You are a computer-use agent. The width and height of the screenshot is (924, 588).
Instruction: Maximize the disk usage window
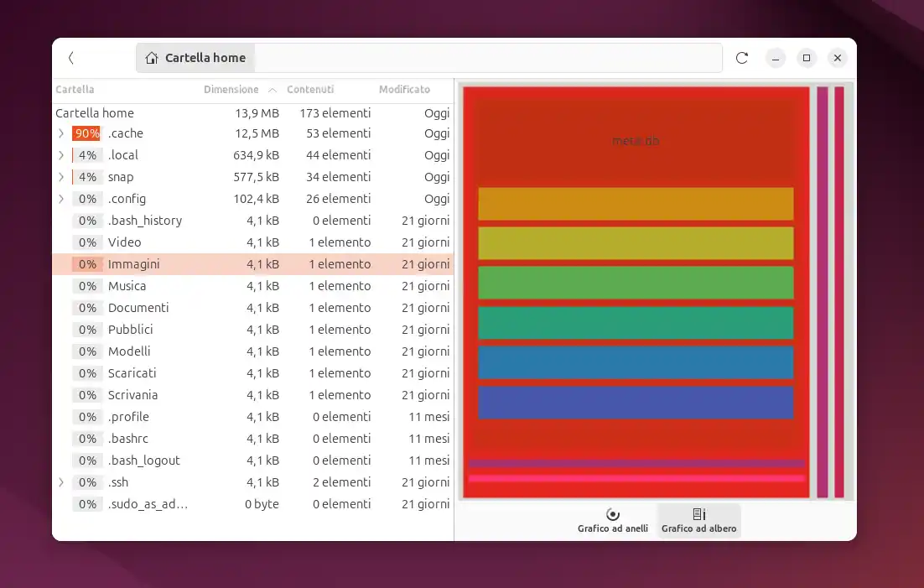click(806, 58)
